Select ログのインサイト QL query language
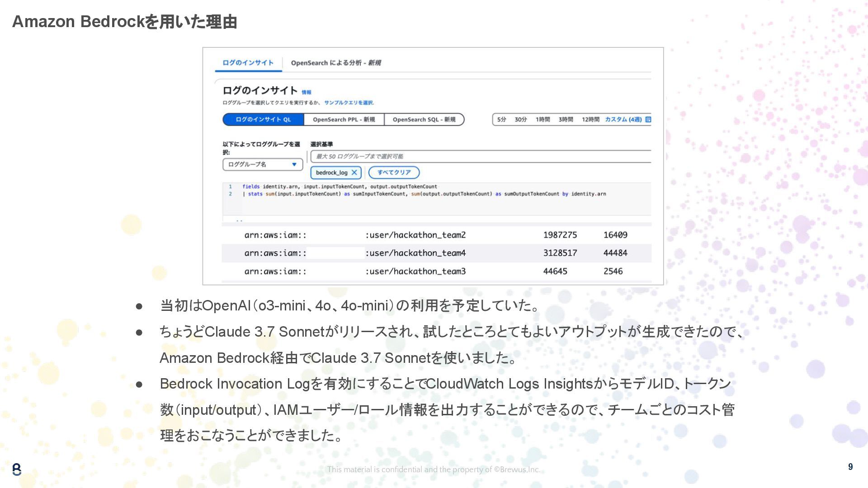Image resolution: width=868 pixels, height=488 pixels. [x=263, y=120]
